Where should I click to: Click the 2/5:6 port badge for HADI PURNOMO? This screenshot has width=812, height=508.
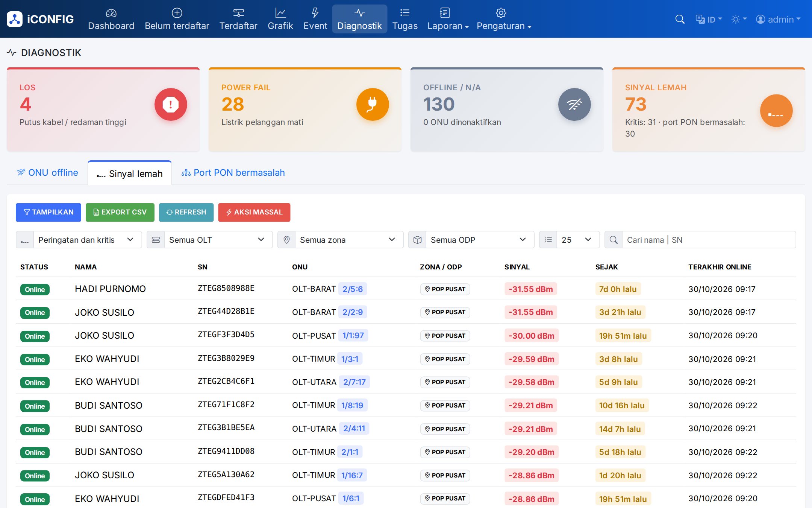click(x=353, y=289)
